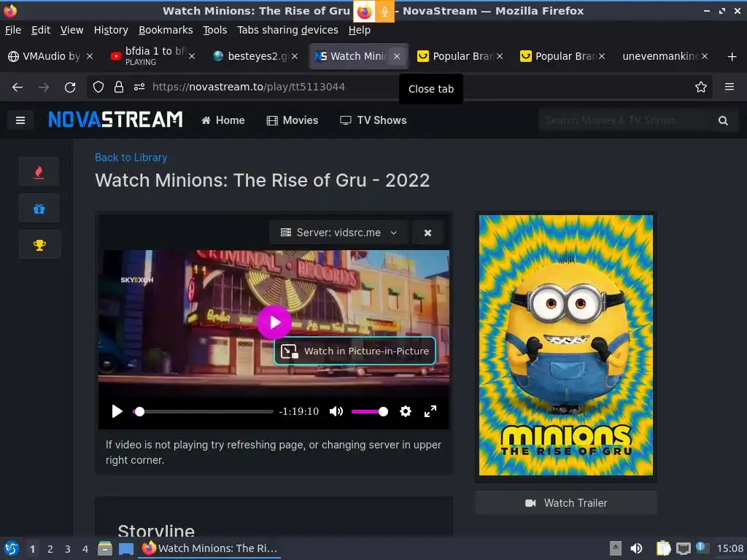747x560 pixels.
Task: Open the trending flame sidebar icon
Action: coord(39,171)
